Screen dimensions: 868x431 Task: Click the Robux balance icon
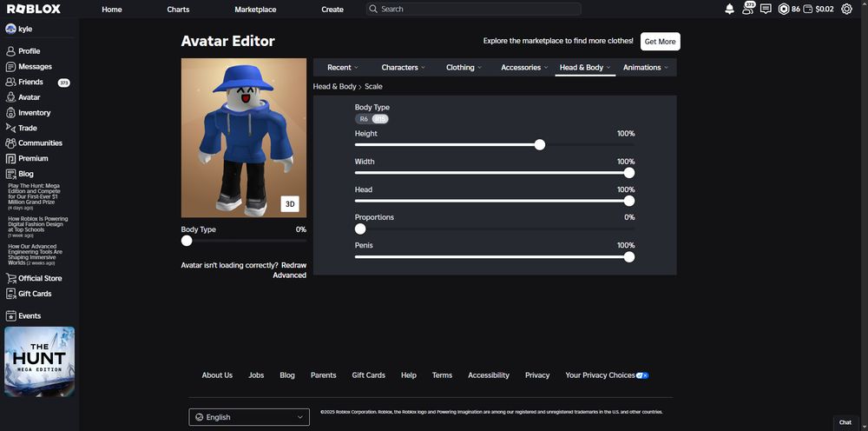pyautogui.click(x=783, y=9)
